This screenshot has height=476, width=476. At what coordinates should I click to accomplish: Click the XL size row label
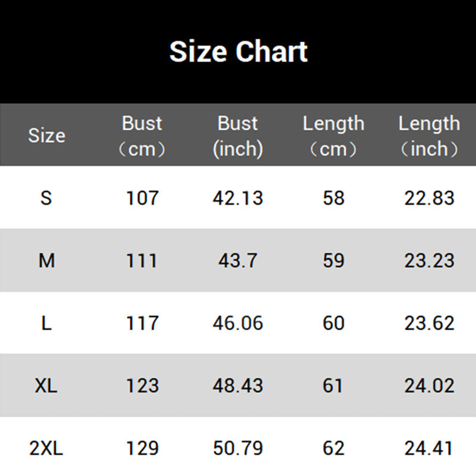[x=46, y=386]
